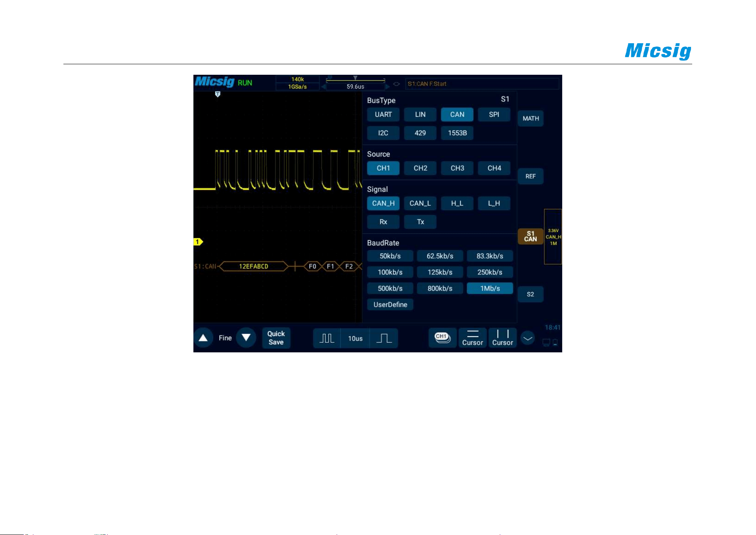
Task: Tap the channel 1 ground level marker
Action: pyautogui.click(x=198, y=242)
